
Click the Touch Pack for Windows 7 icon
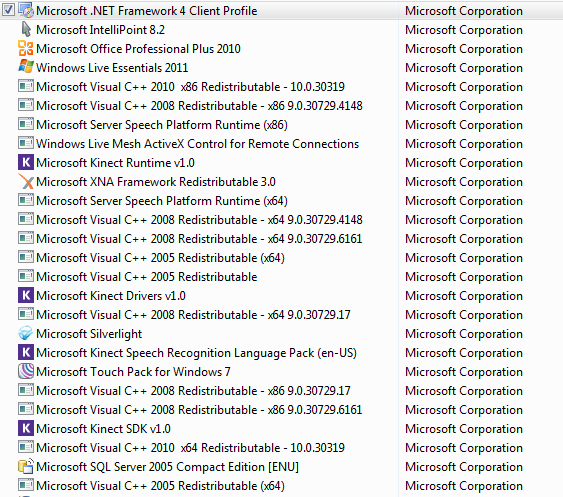point(26,371)
